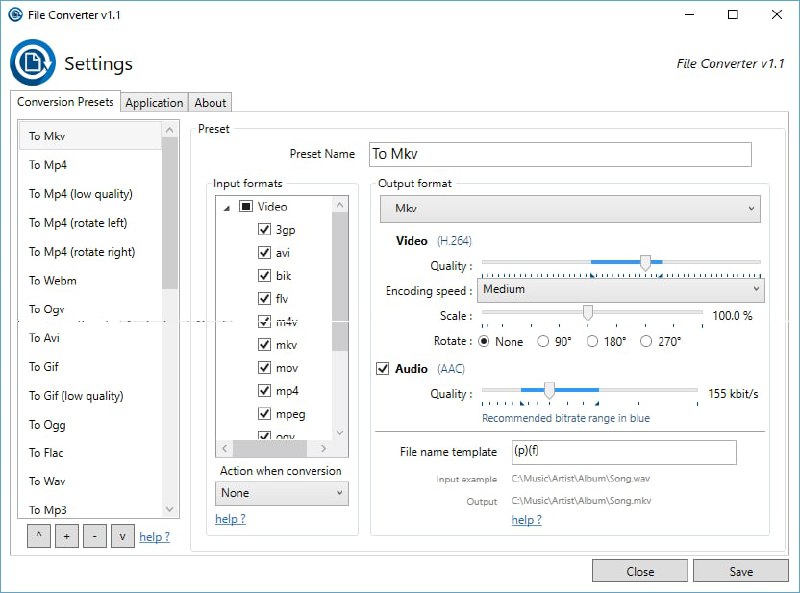Save the current preset settings

click(x=740, y=571)
